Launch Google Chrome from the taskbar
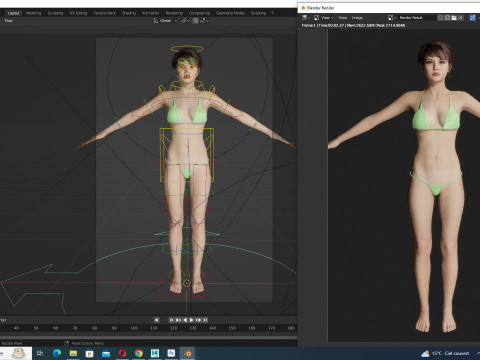This screenshot has width=480, height=360. (139, 353)
